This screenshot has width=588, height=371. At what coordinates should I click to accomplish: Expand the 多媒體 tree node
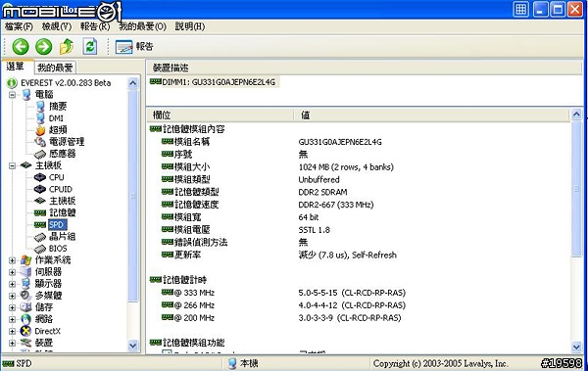(12, 296)
